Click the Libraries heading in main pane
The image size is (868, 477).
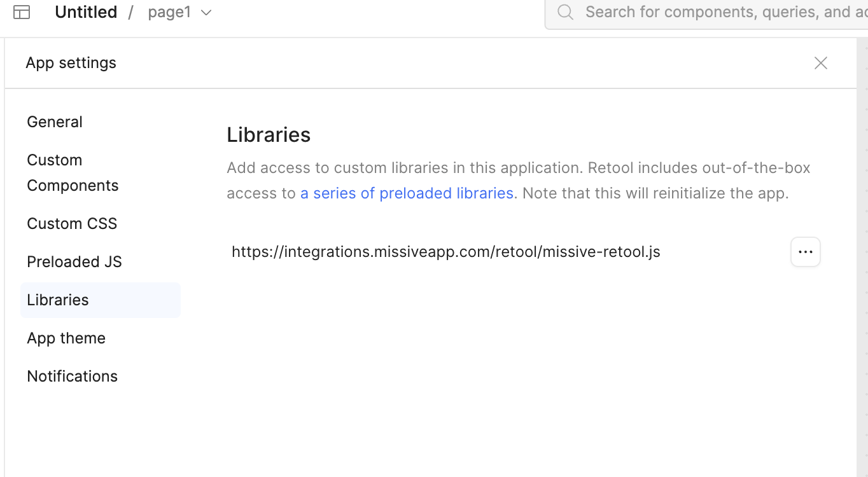point(269,135)
